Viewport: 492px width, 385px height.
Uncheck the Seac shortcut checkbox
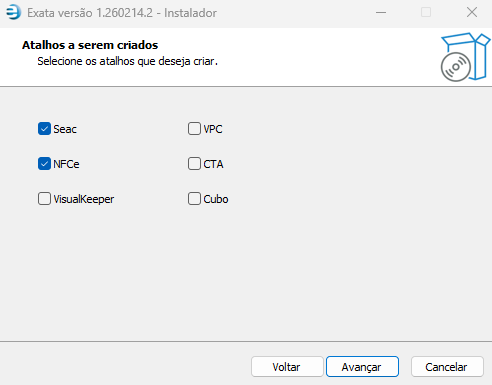pyautogui.click(x=44, y=129)
